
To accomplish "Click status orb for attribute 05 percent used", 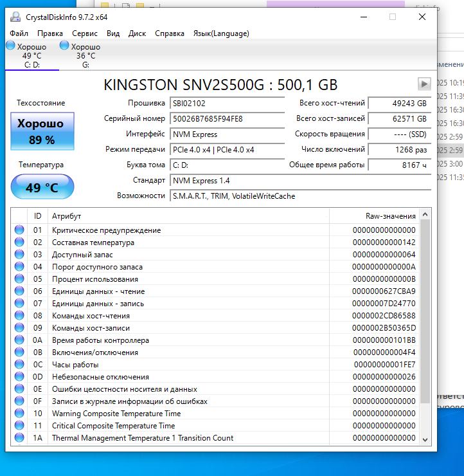I will 19,279.
